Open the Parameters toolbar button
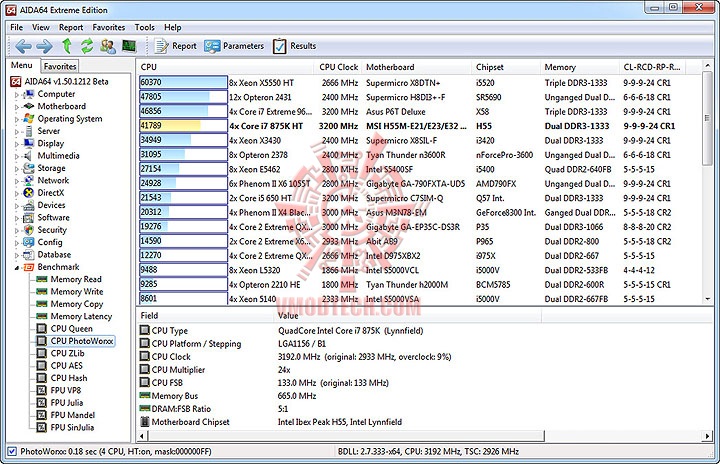The image size is (720, 464). click(234, 46)
